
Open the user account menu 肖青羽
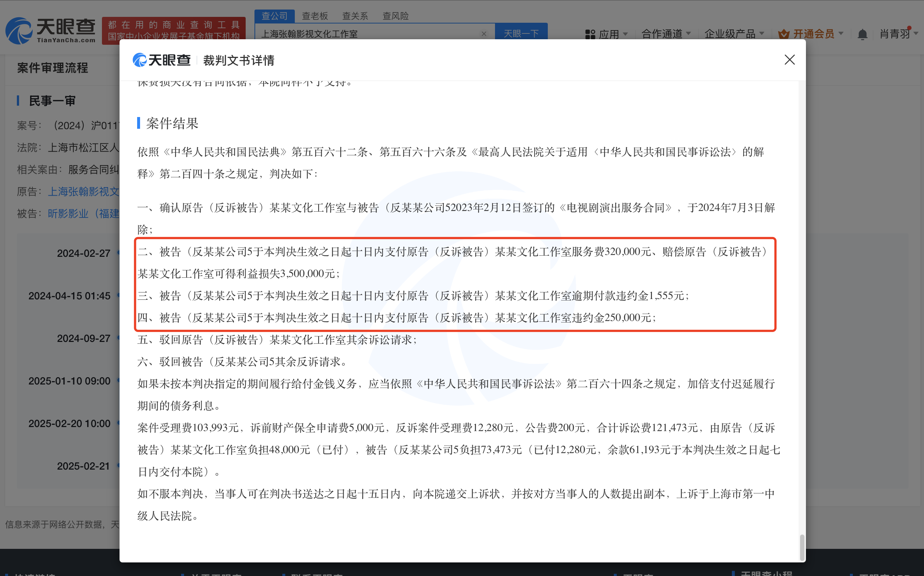[x=899, y=34]
